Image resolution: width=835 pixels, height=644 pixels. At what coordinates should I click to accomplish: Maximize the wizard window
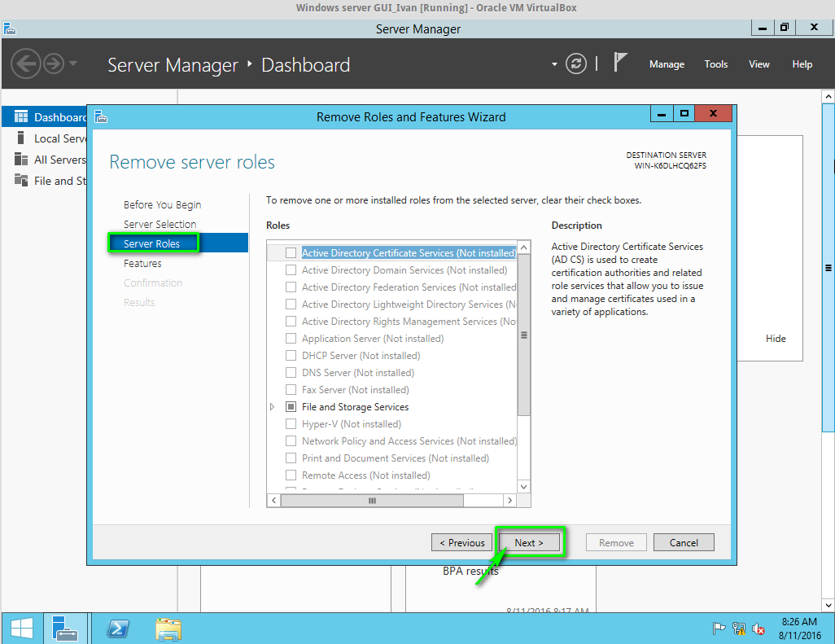[x=684, y=113]
